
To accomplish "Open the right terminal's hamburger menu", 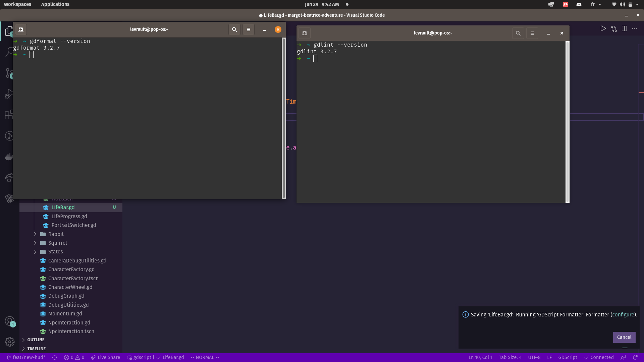I will [532, 33].
